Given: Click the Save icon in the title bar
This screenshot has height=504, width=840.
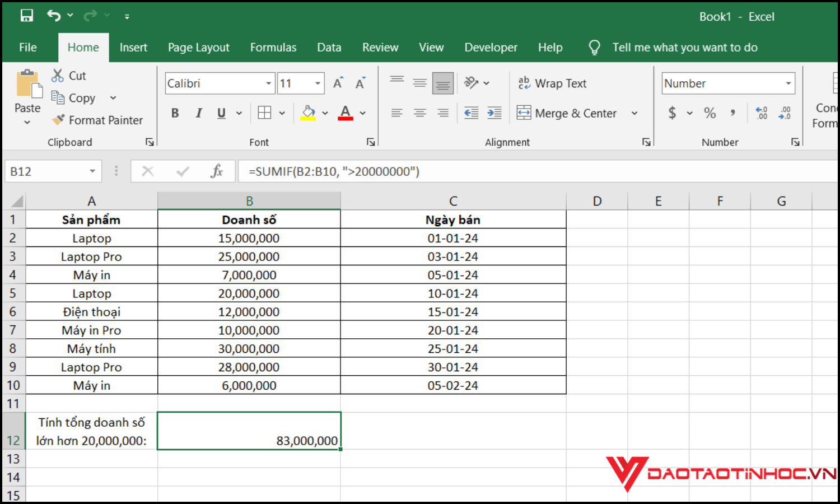Looking at the screenshot, I should 26,16.
